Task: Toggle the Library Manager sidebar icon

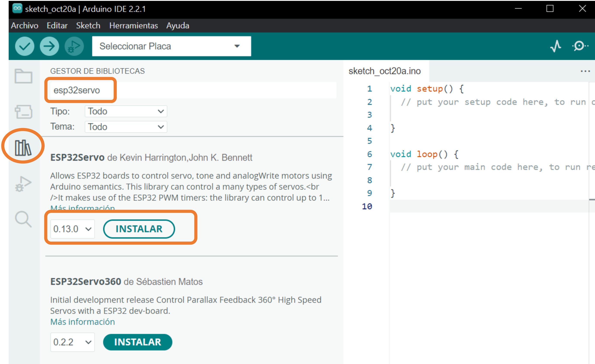Action: point(23,147)
